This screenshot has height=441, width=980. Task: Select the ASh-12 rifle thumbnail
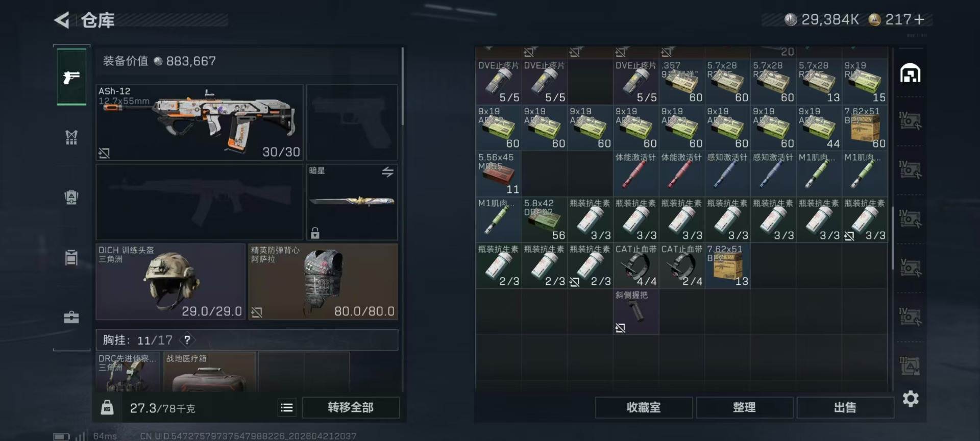click(200, 122)
